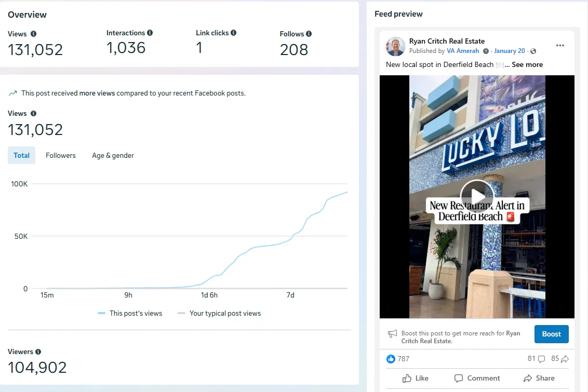Click the public audience globe icon
The height and width of the screenshot is (392, 588).
pos(533,51)
